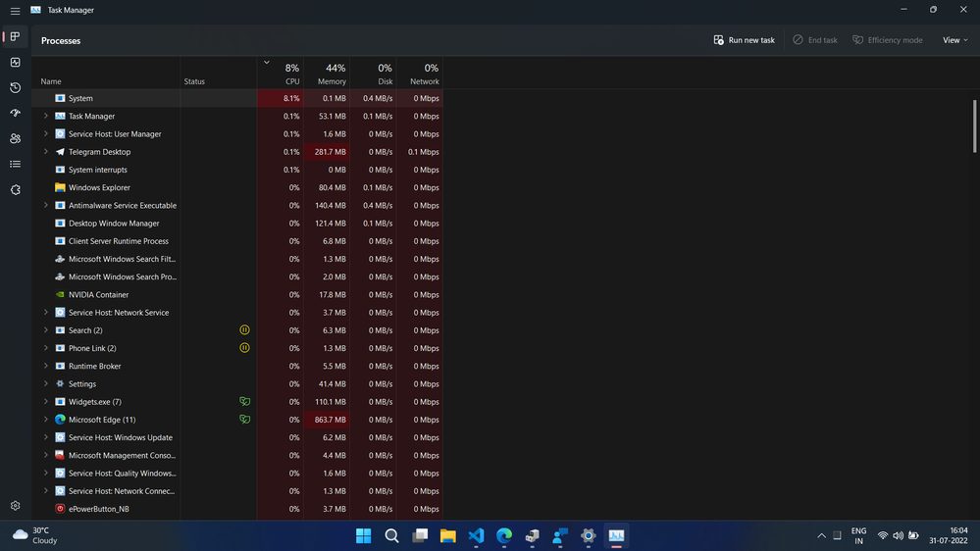Open weather widget showing 30°C Cloudy
Viewport: 980px width, 551px height.
coord(35,536)
